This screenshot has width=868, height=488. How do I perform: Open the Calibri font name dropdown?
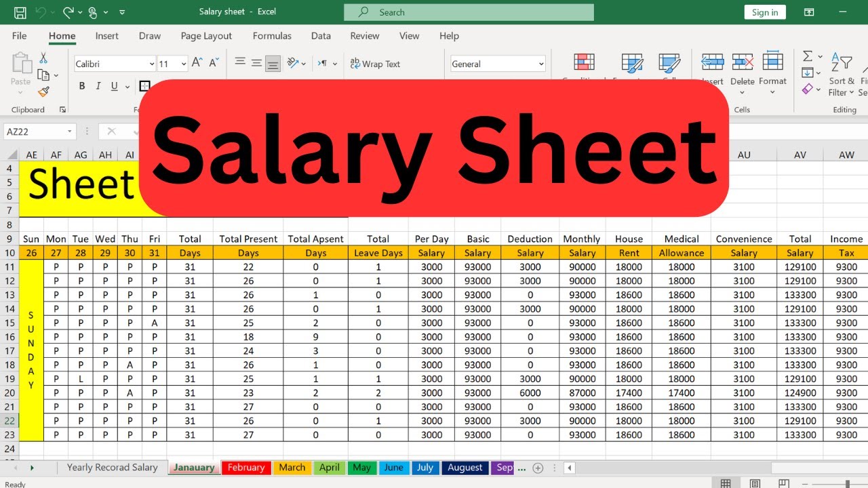click(151, 64)
